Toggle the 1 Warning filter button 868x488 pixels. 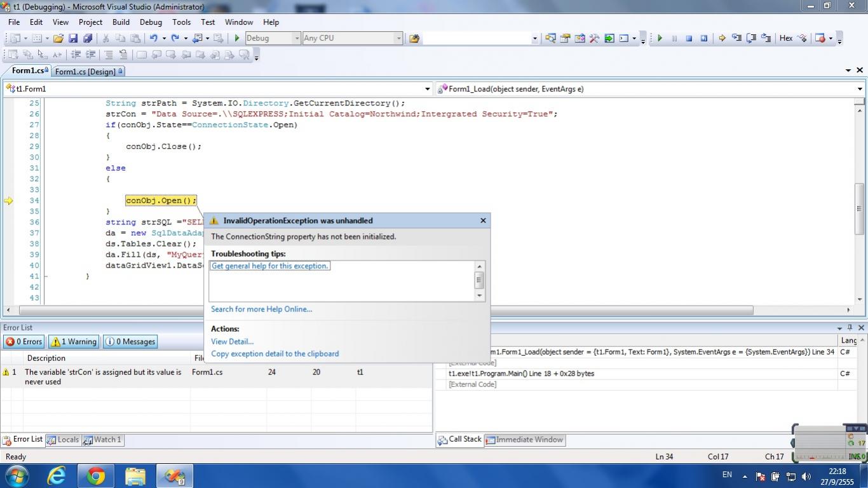tap(74, 342)
